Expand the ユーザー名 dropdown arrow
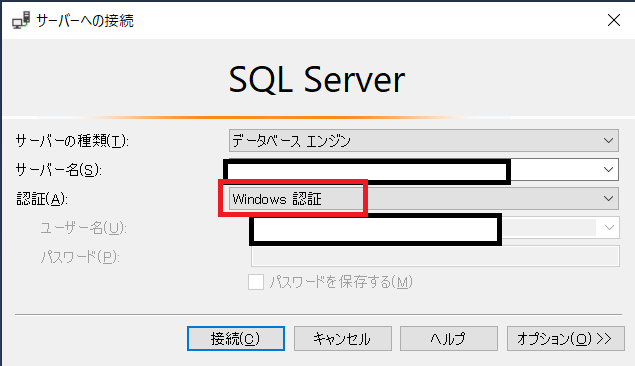 (609, 228)
